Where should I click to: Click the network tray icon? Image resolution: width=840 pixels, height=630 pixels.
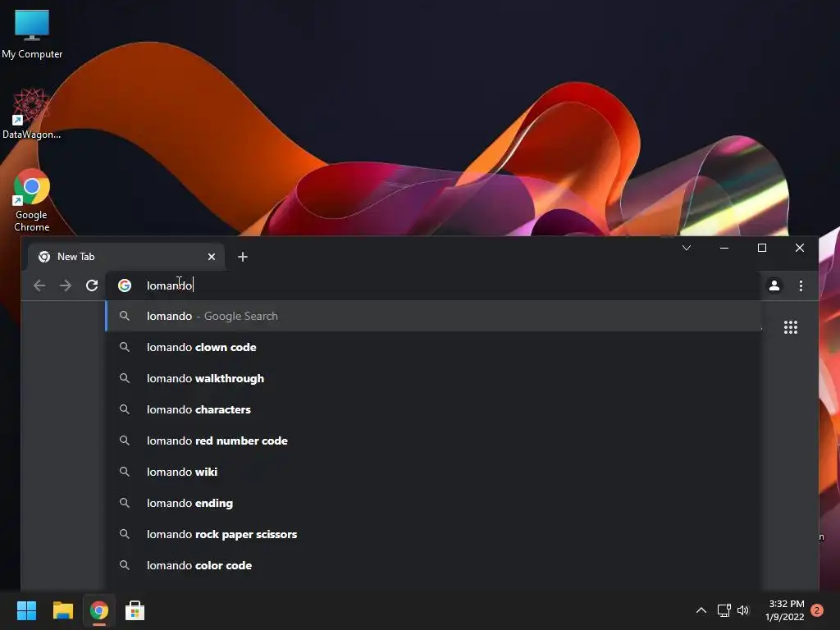click(x=724, y=610)
